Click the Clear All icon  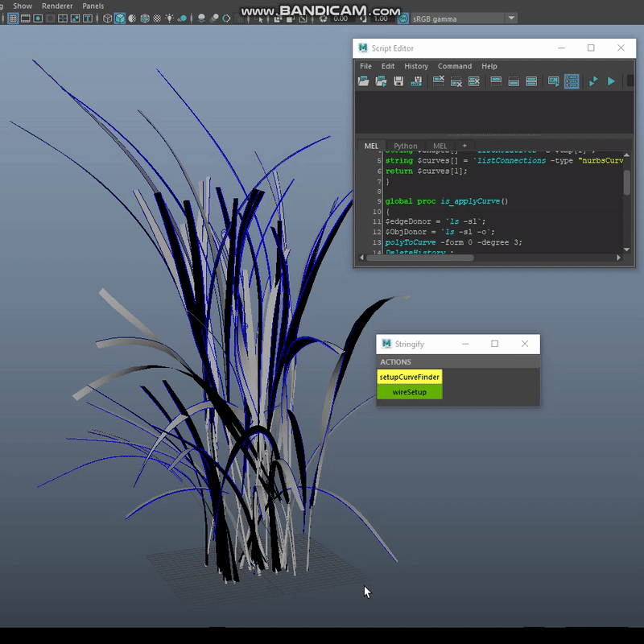(x=474, y=81)
